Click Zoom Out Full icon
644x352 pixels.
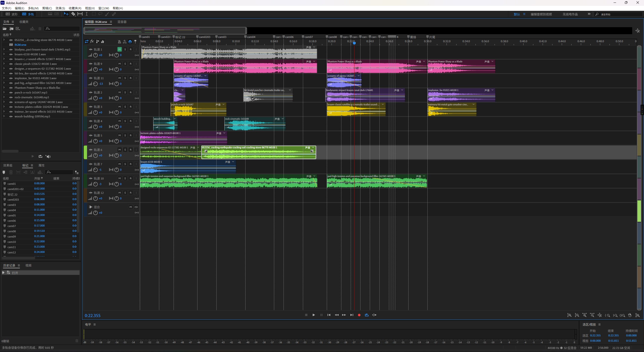(600, 315)
